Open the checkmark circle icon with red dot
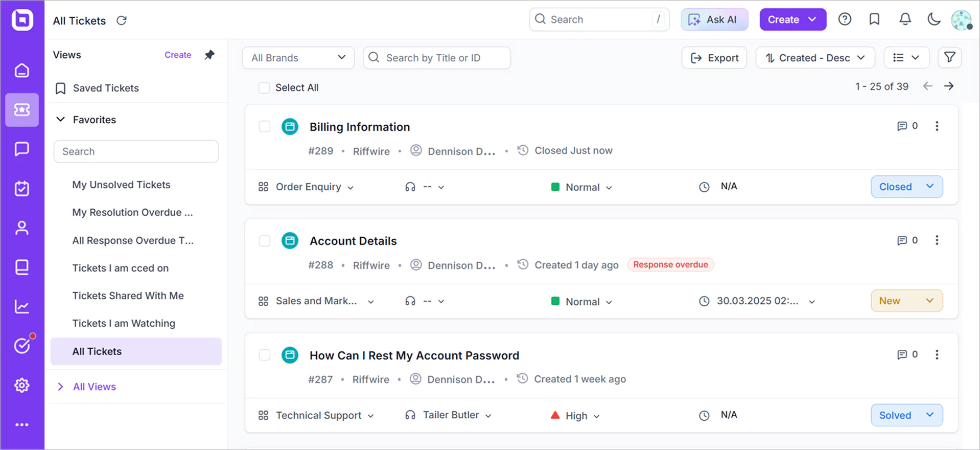The image size is (980, 450). click(22, 346)
